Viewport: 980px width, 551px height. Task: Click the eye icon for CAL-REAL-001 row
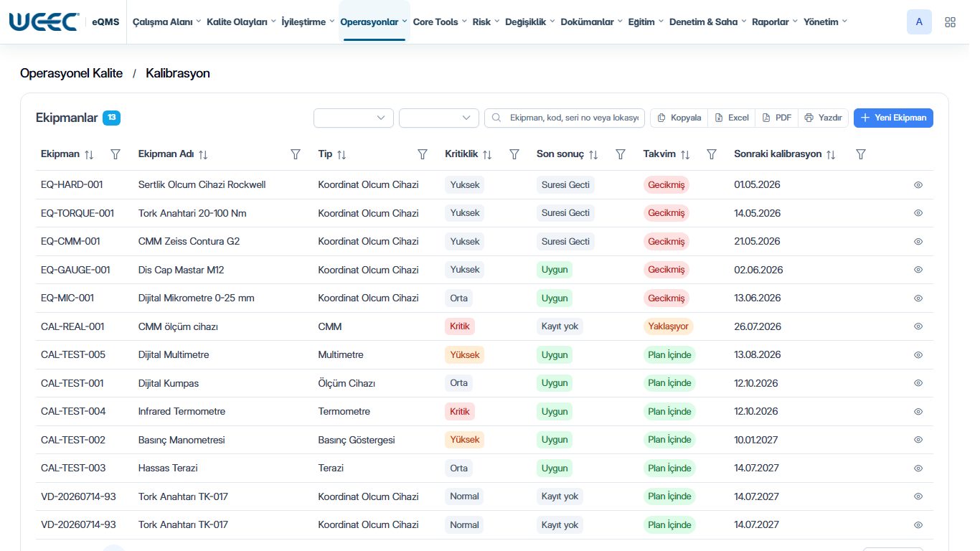(918, 326)
